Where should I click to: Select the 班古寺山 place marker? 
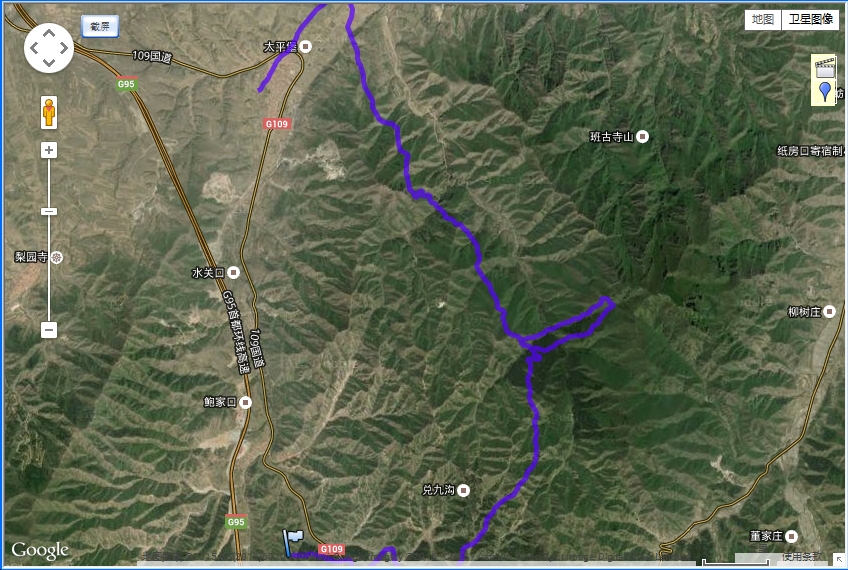coord(642,136)
